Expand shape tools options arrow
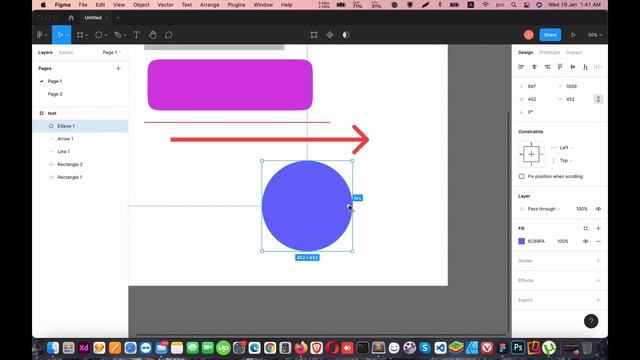Screen dimensions: 640x360 pyautogui.click(x=106, y=36)
